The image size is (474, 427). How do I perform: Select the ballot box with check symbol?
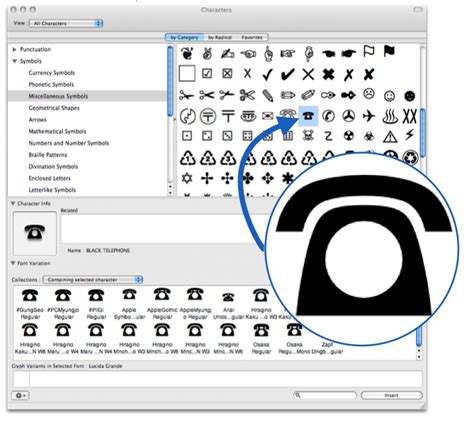(207, 74)
